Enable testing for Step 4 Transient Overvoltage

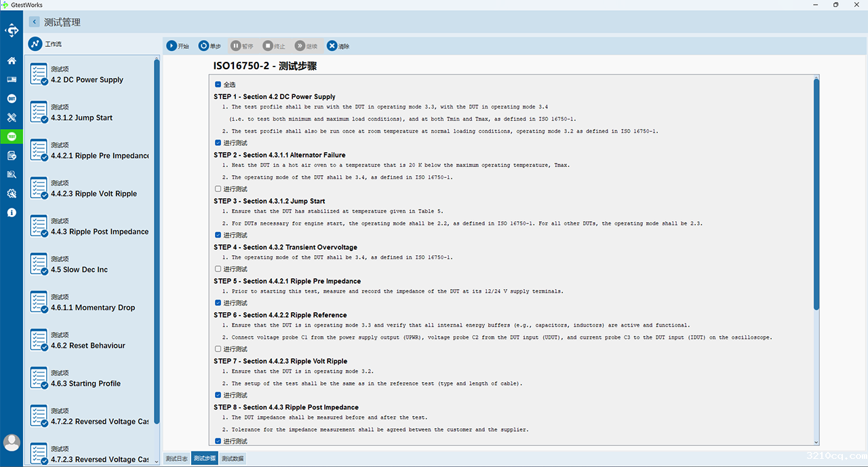tap(218, 269)
